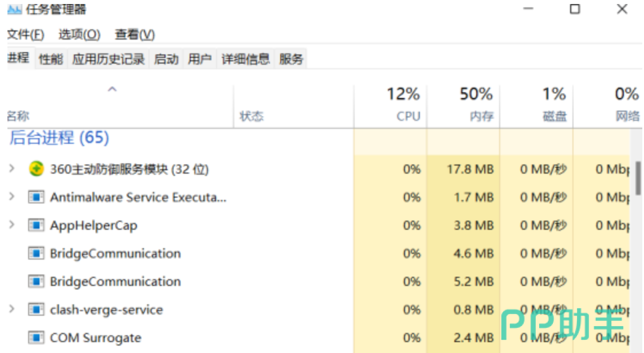Viewport: 644px width, 353px height.
Task: Switch to the 性能 tab
Action: pyautogui.click(x=51, y=59)
